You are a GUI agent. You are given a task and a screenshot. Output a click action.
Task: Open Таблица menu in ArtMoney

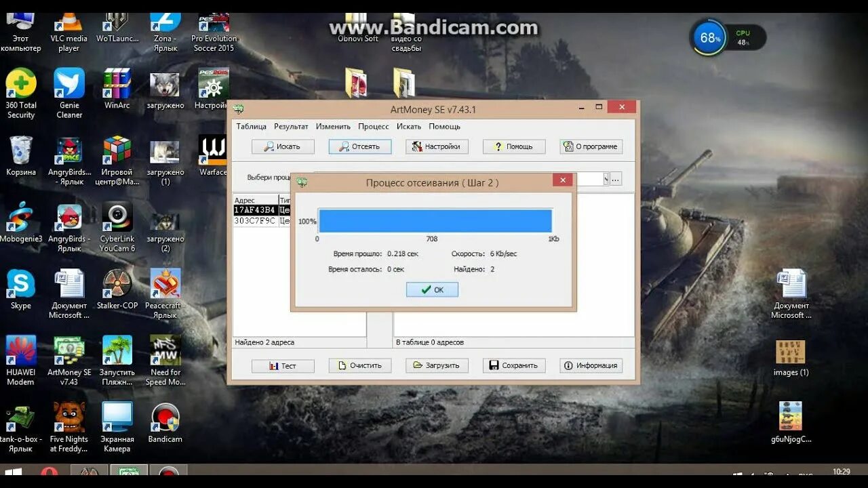click(x=251, y=126)
